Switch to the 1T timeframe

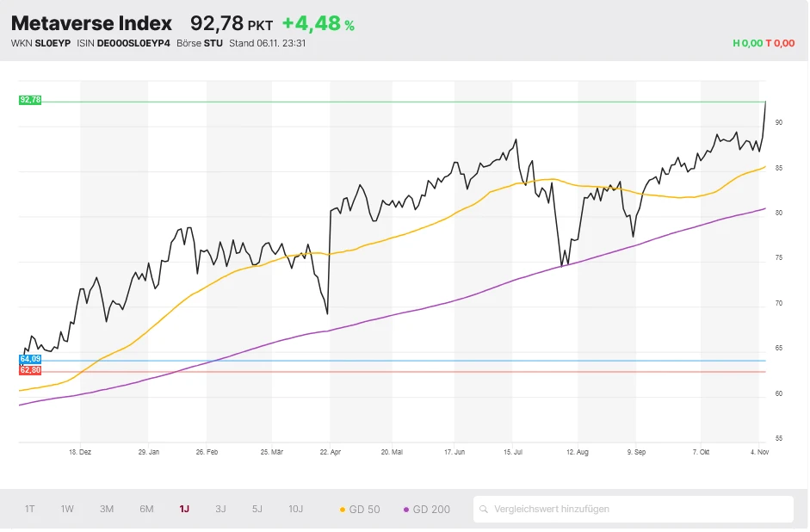click(28, 509)
